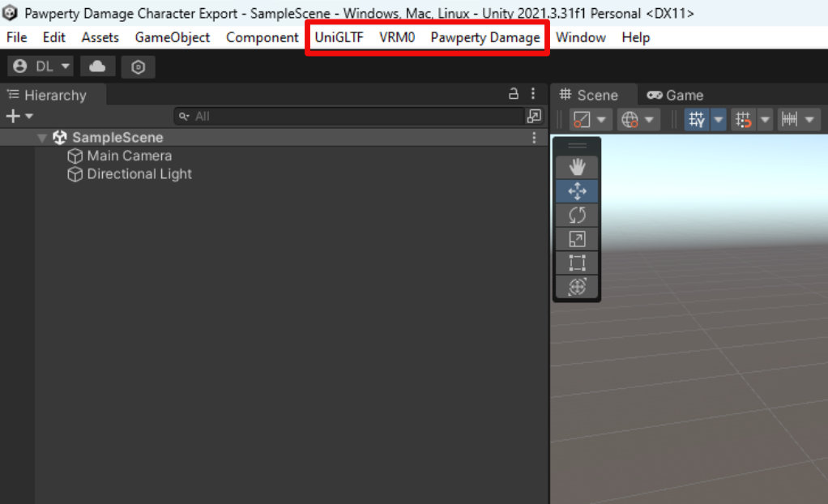Screen dimensions: 828x504
Task: Open the Window menu
Action: click(580, 37)
